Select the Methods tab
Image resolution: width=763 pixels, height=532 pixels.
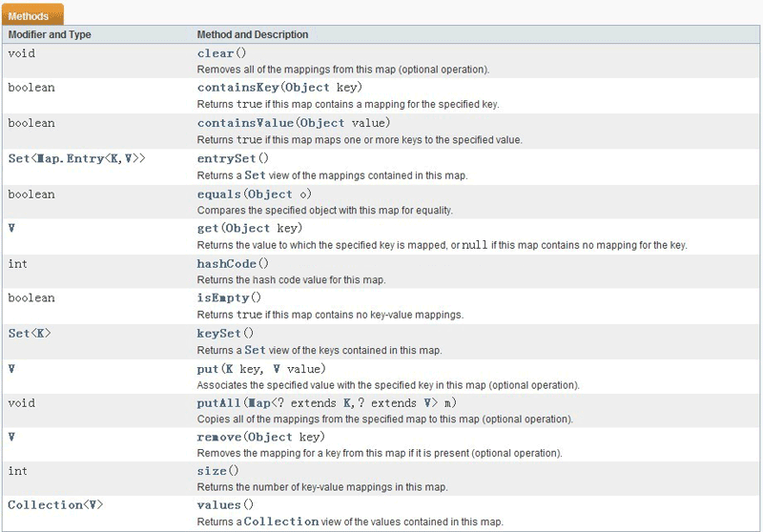(x=32, y=15)
